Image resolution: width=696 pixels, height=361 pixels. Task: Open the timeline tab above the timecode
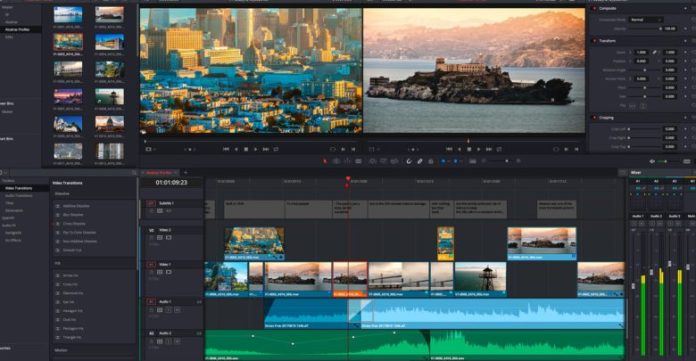pos(159,172)
